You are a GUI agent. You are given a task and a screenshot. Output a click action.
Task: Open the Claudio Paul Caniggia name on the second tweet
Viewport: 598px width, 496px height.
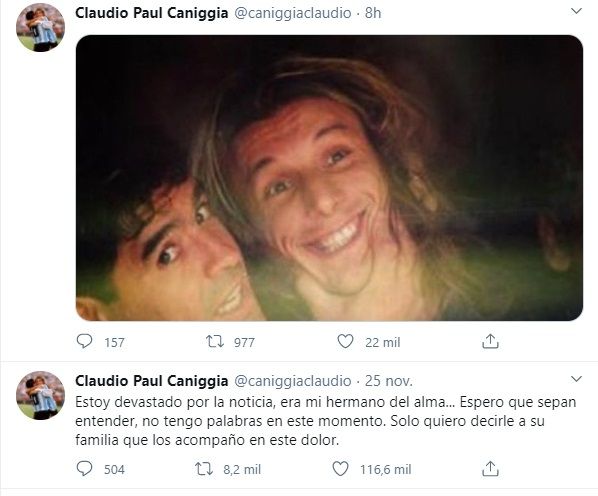pos(152,380)
